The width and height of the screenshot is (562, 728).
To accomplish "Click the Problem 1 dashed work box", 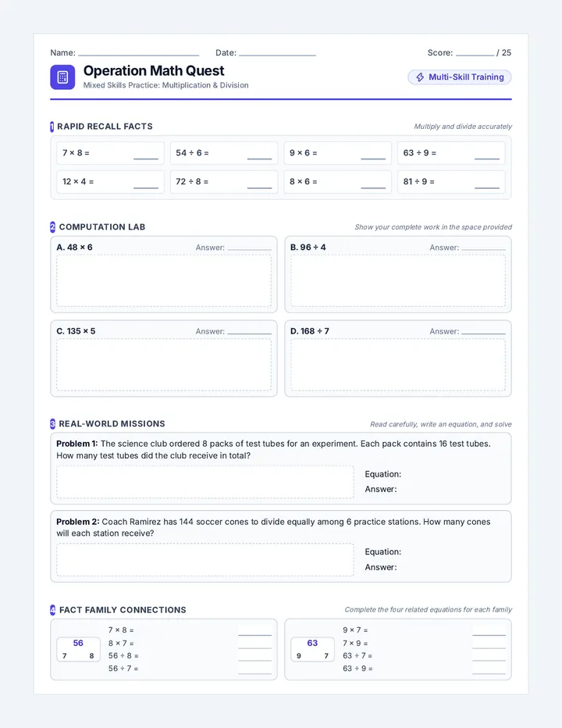I will 205,482.
